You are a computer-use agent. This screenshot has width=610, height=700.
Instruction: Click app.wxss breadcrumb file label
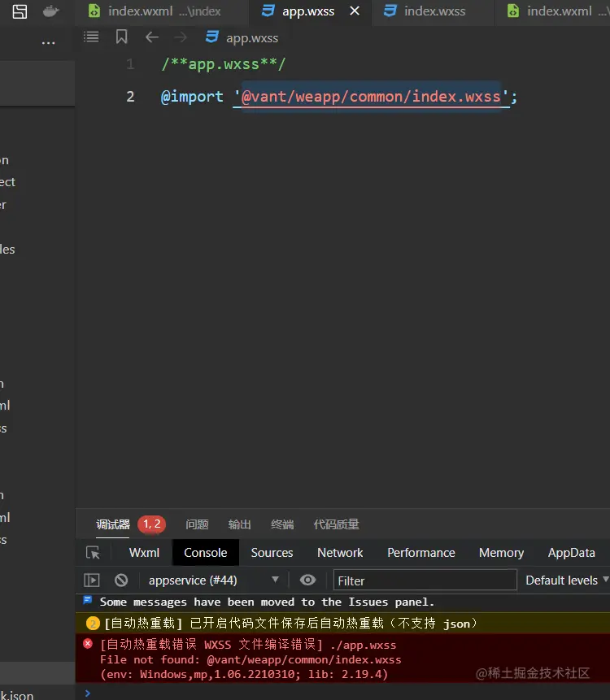(x=252, y=38)
